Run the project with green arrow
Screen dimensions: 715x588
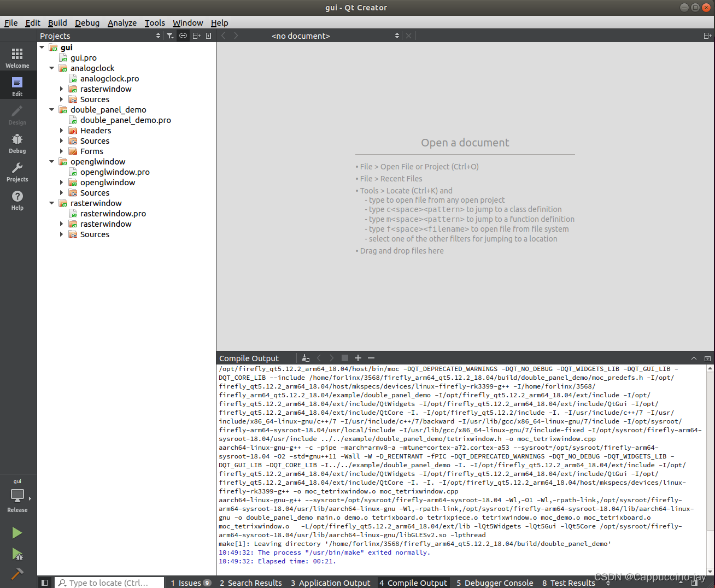coord(17,533)
